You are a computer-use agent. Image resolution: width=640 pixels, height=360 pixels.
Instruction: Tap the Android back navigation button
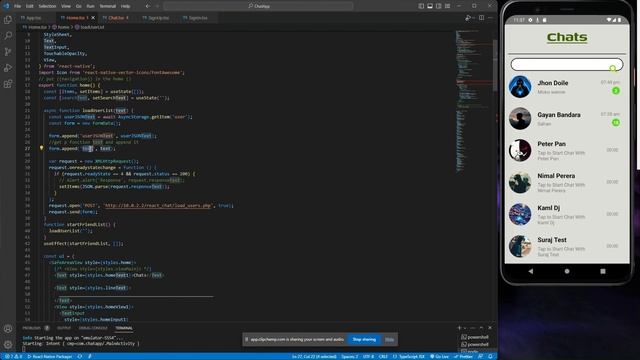[x=530, y=271]
